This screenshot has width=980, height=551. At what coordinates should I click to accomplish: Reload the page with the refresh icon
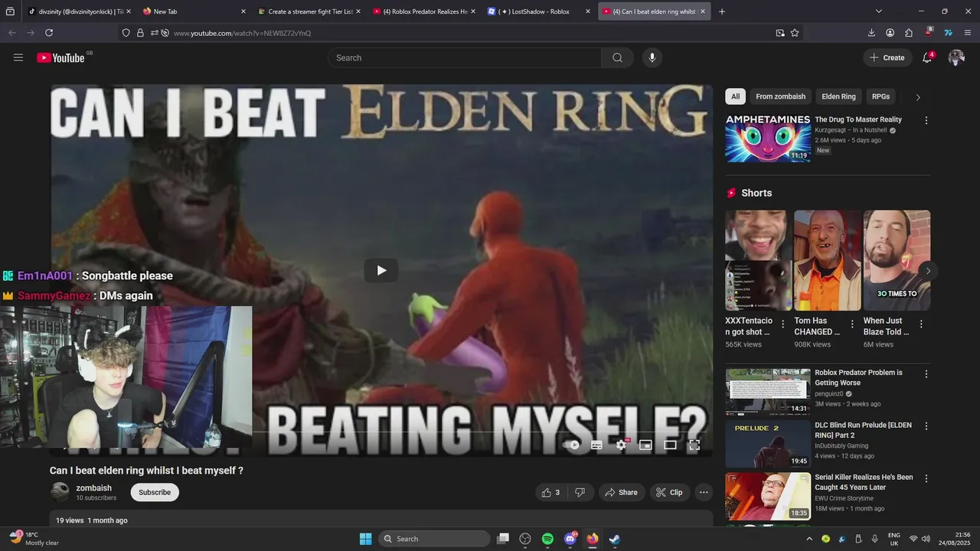tap(49, 33)
